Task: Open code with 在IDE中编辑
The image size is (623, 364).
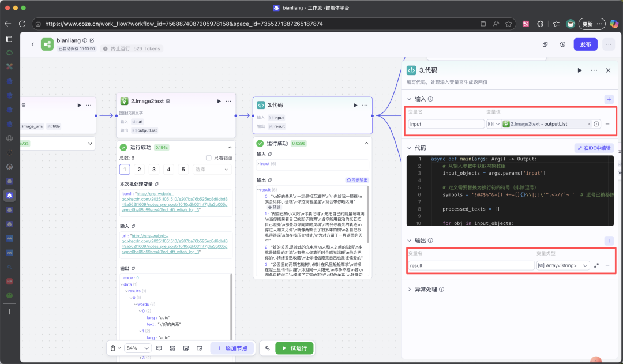Action: (x=594, y=148)
